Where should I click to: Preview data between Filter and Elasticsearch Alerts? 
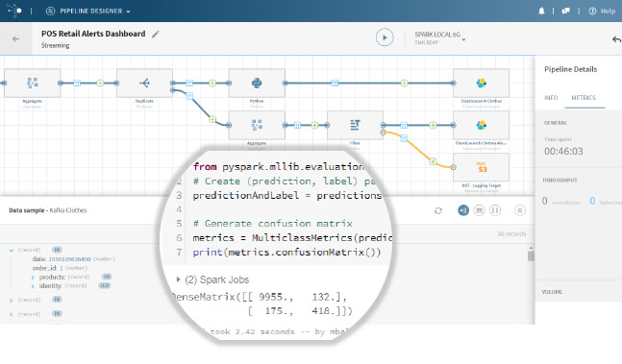pos(404,125)
